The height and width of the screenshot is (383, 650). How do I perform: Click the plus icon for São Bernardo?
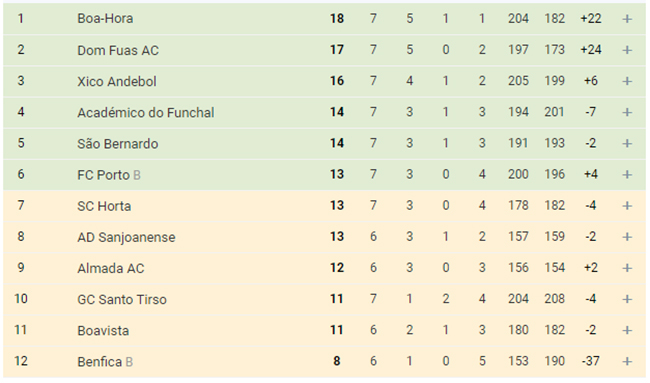pyautogui.click(x=627, y=143)
